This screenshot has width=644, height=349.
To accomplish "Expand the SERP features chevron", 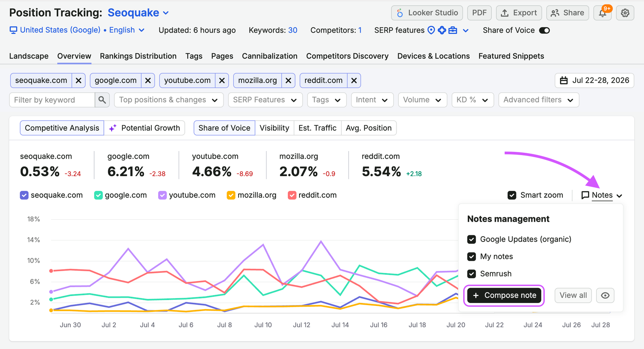I will point(466,30).
